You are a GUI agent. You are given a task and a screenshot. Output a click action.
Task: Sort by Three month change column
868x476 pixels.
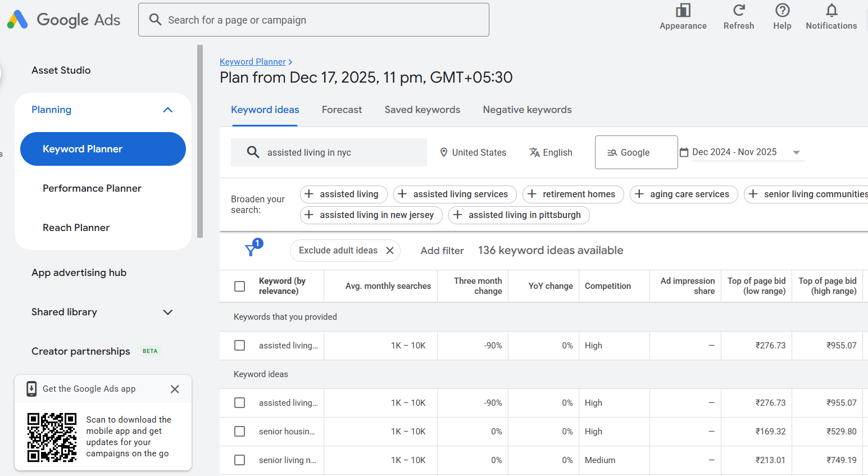click(478, 286)
